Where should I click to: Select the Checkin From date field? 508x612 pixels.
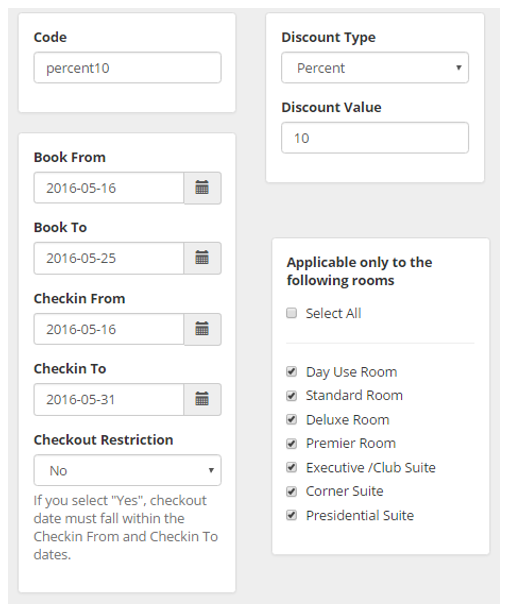[109, 329]
